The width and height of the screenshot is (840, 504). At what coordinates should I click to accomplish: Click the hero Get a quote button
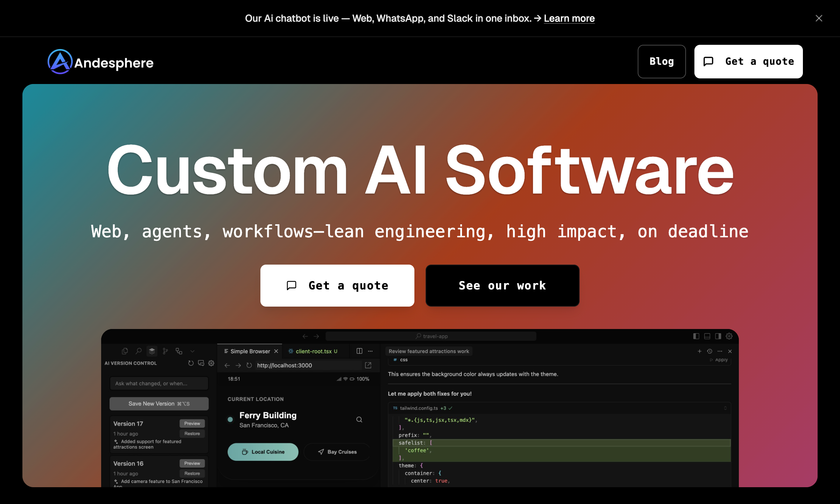[337, 286]
